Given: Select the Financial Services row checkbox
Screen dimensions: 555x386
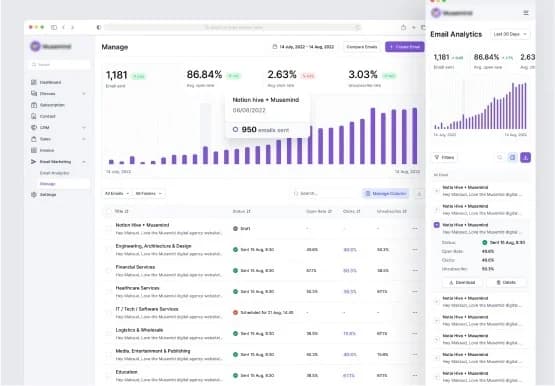Looking at the screenshot, I should pos(108,271).
